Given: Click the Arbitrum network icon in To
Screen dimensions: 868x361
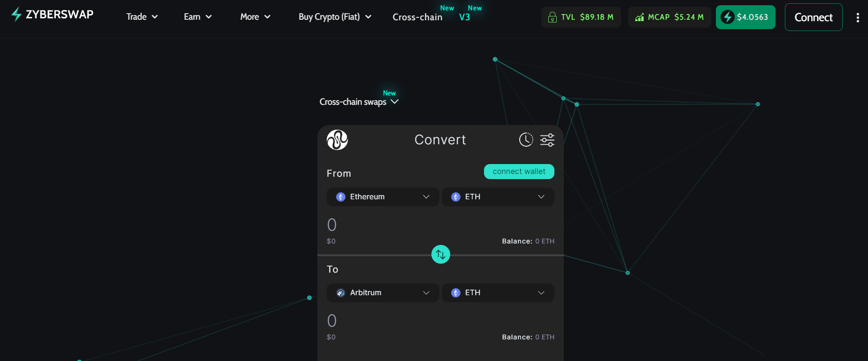Looking at the screenshot, I should 341,293.
